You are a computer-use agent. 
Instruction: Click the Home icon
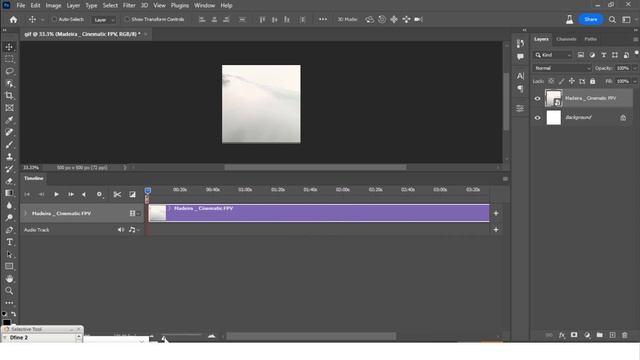(13, 20)
